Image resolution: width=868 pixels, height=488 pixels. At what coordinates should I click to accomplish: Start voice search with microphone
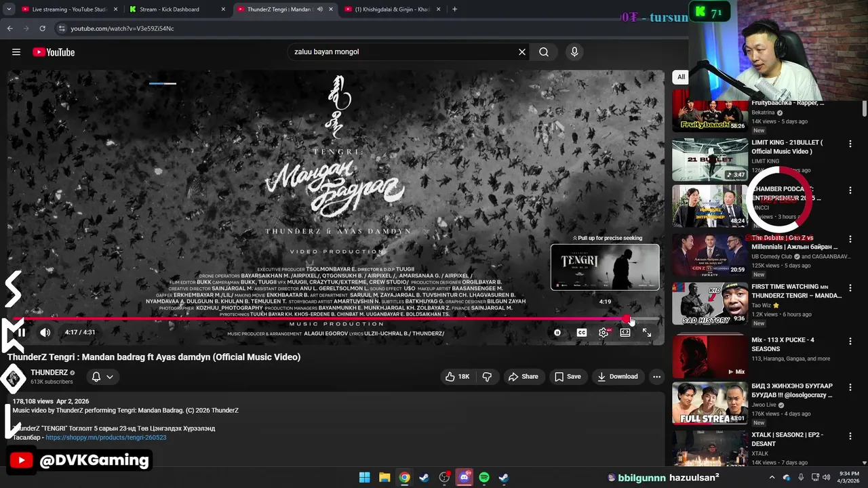(574, 52)
